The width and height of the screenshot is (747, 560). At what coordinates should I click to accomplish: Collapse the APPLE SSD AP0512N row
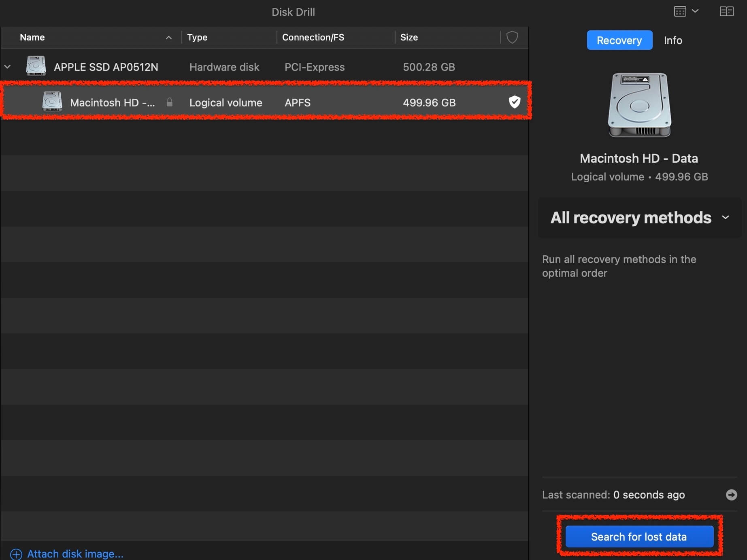click(x=8, y=66)
